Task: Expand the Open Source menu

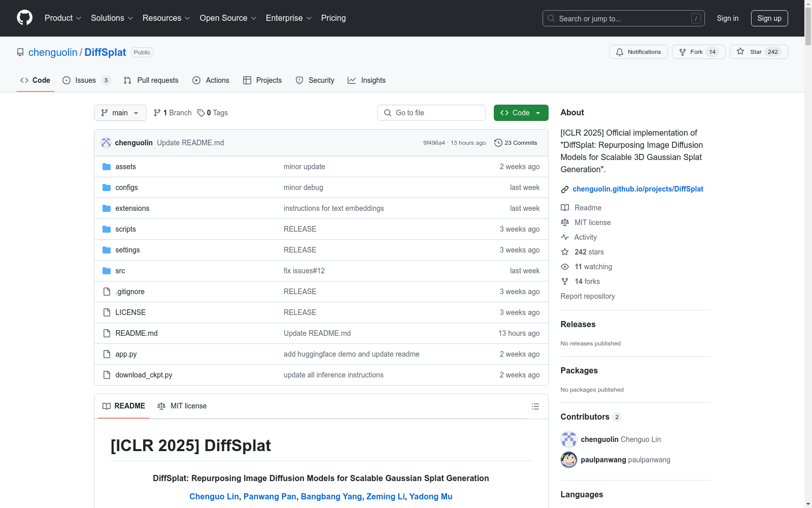Action: pos(228,18)
